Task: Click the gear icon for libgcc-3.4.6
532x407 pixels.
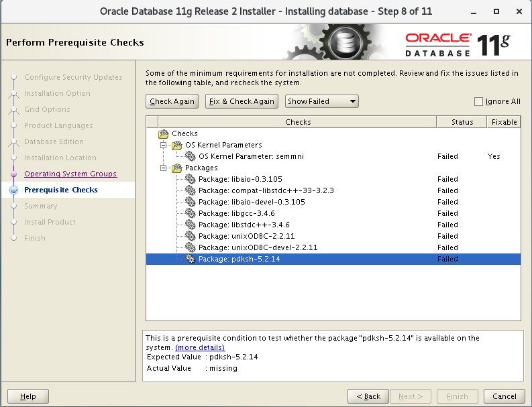Action: (x=191, y=213)
